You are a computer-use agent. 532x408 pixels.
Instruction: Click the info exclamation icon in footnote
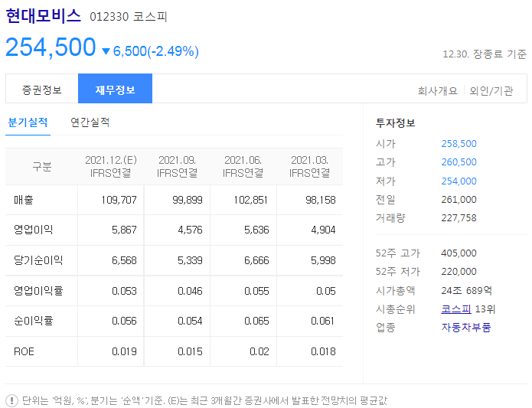tap(12, 400)
